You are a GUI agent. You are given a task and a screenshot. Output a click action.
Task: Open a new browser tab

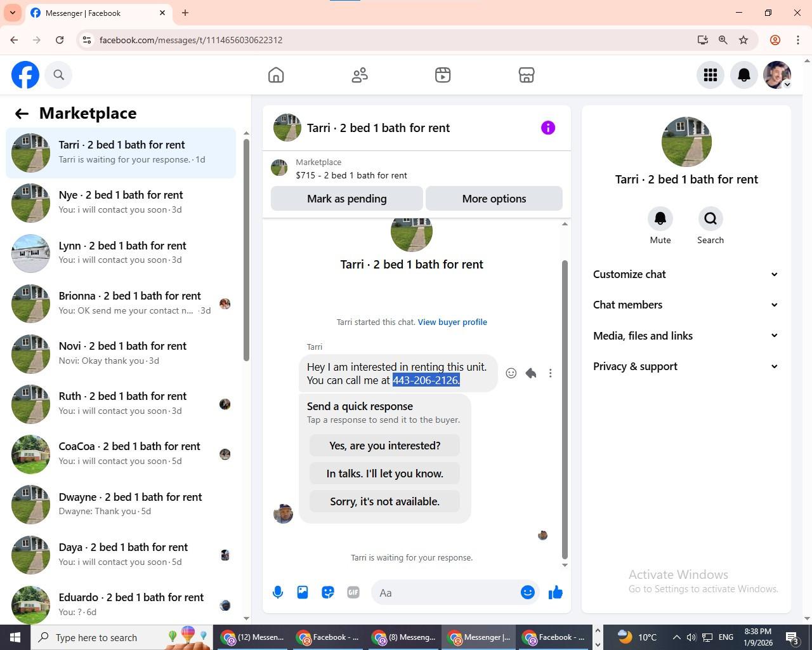(x=185, y=13)
